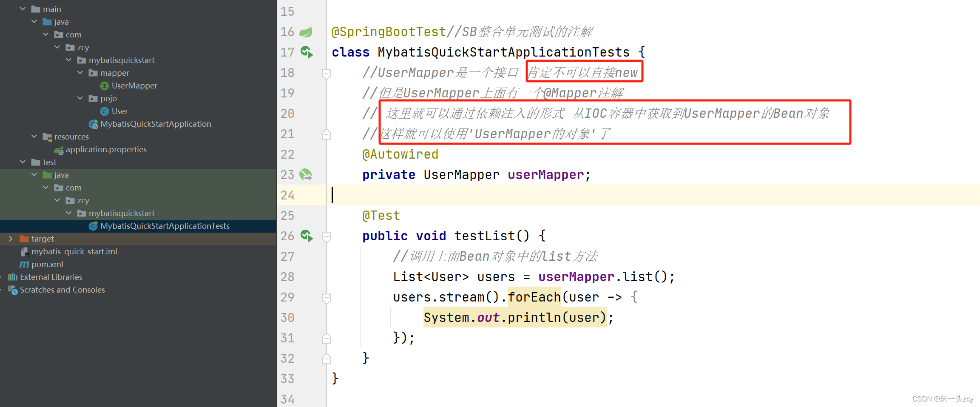Click the testList method name
980x407 pixels.
coord(484,236)
